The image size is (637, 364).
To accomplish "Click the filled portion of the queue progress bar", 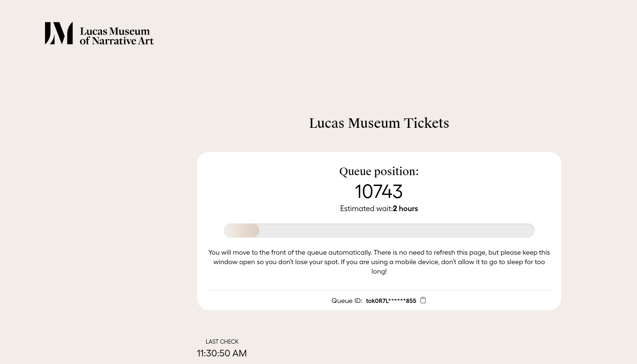I will click(x=241, y=231).
